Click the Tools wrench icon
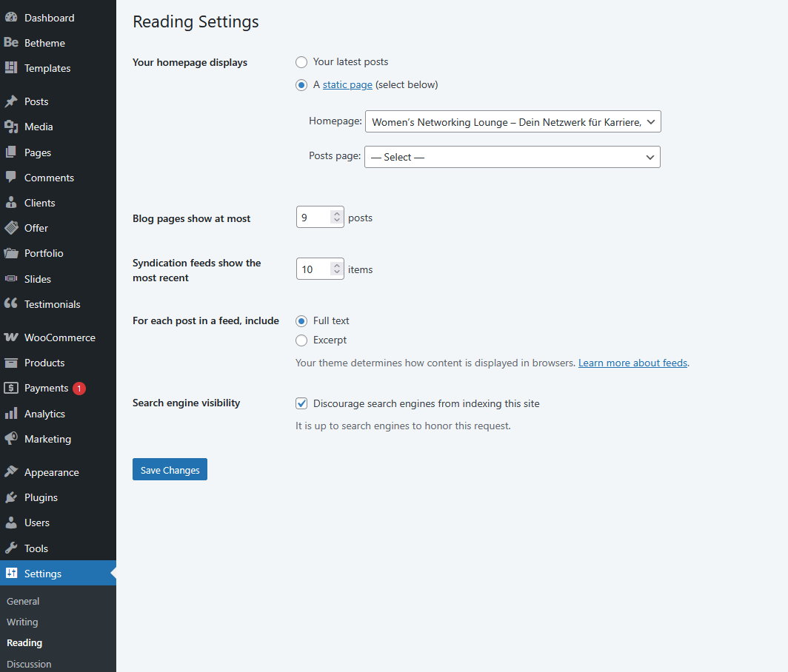Viewport: 788px width, 672px height. (11, 548)
